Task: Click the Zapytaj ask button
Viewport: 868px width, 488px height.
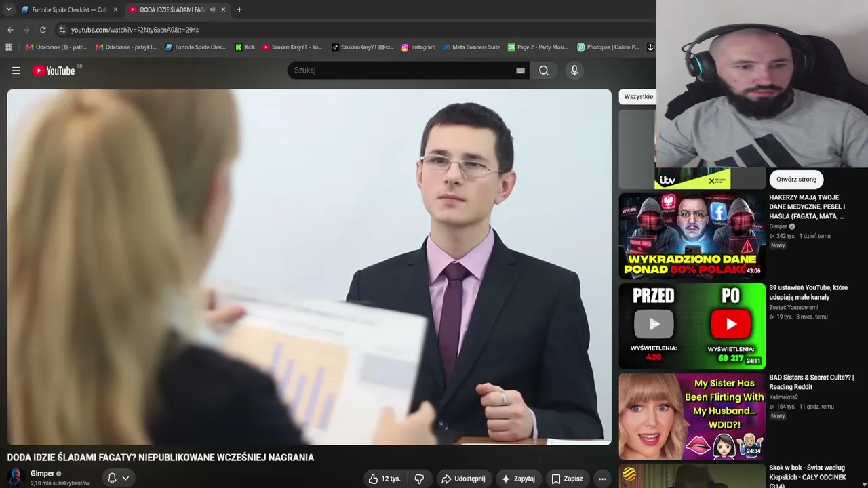Action: [x=518, y=479]
